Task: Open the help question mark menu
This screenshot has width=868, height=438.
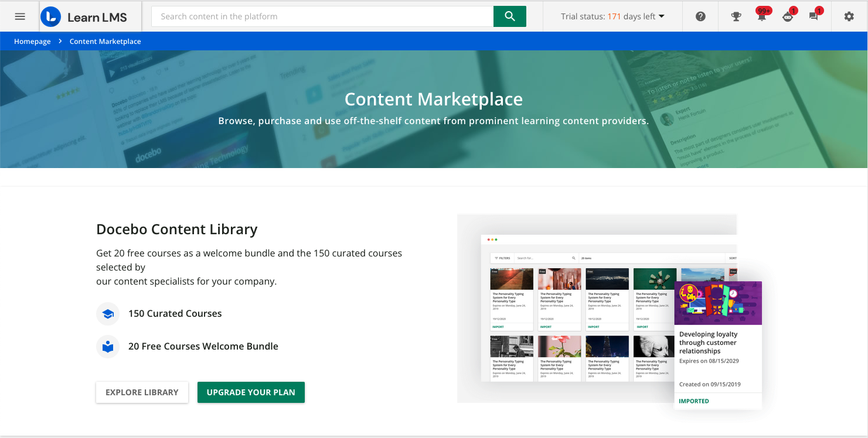Action: point(700,16)
